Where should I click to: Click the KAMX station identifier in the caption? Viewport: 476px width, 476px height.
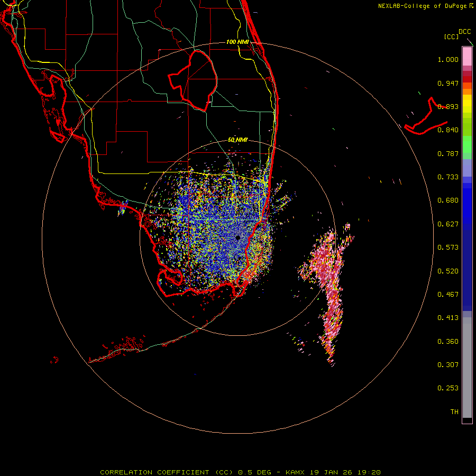[295, 472]
